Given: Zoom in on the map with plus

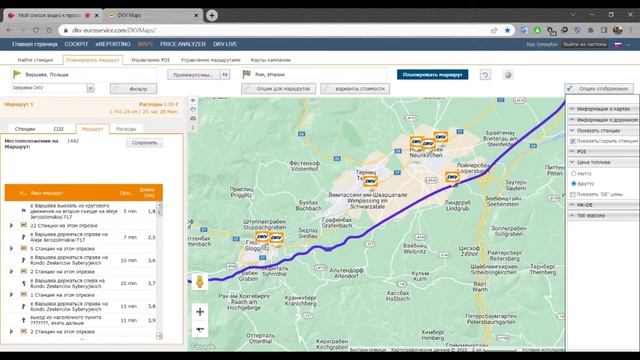Looking at the screenshot, I should [200, 312].
